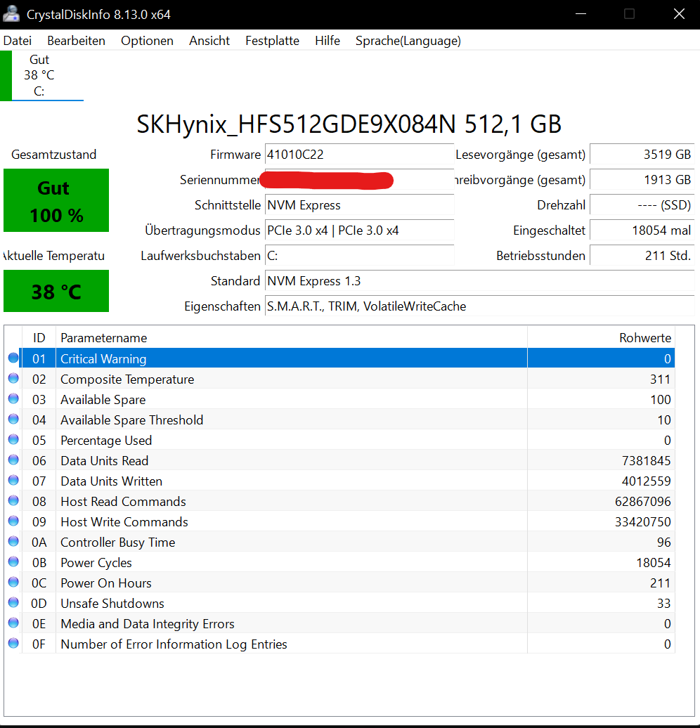The image size is (700, 728).
Task: Click the Eigenschaften field with S.M.A.R.T., TRIM
Action: [x=479, y=306]
